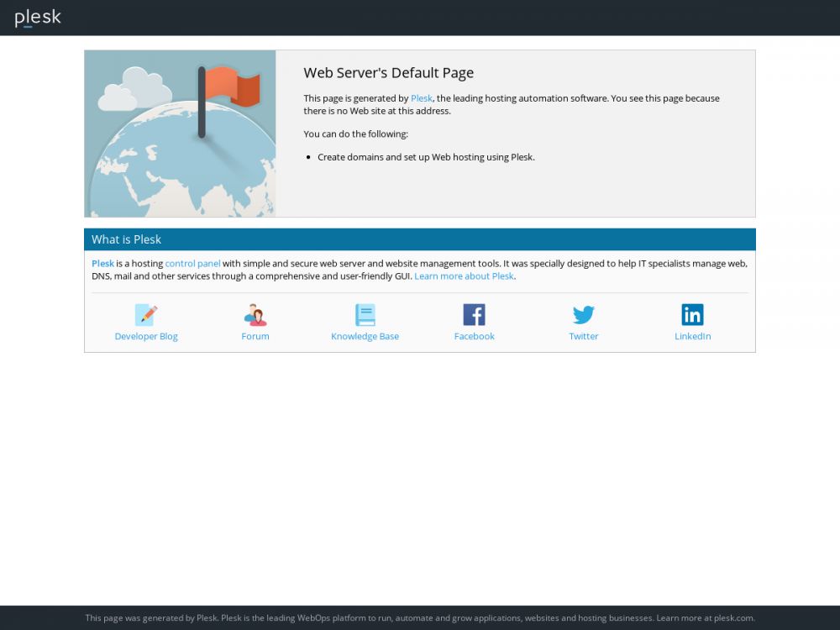Open the Knowledge Base book icon
The width and height of the screenshot is (840, 630).
pos(365,315)
